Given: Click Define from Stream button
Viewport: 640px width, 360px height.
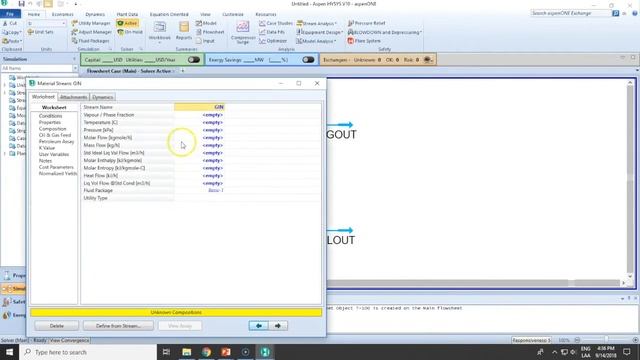Looking at the screenshot, I should click(118, 326).
